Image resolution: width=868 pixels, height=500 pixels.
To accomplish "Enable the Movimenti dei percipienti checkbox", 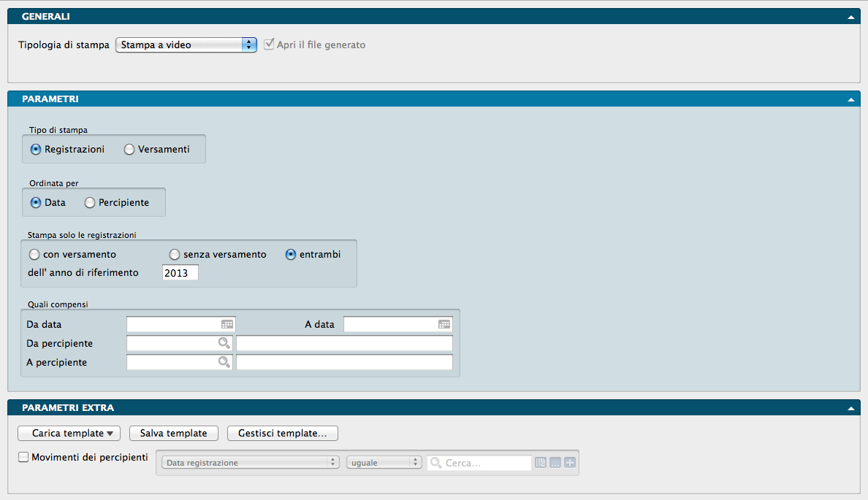I will coord(23,458).
